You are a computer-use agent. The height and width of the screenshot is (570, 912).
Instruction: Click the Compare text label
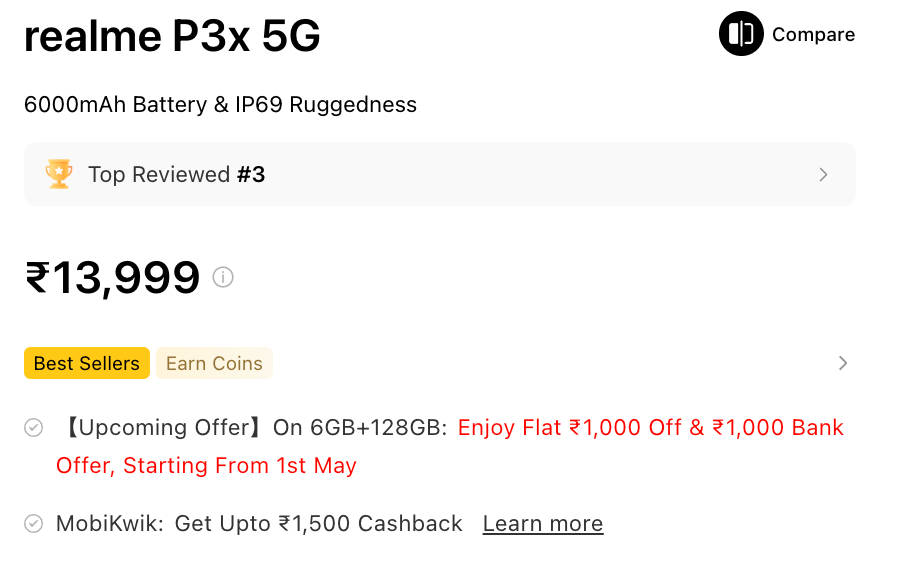coord(813,35)
